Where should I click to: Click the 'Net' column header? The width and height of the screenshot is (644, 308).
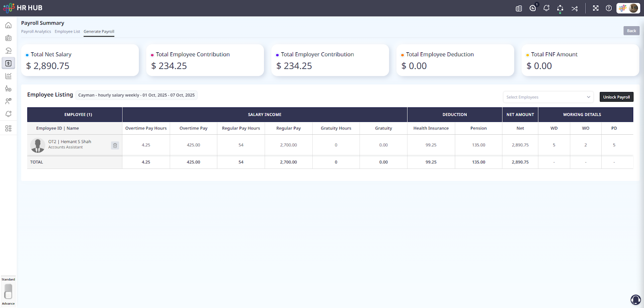click(x=520, y=128)
